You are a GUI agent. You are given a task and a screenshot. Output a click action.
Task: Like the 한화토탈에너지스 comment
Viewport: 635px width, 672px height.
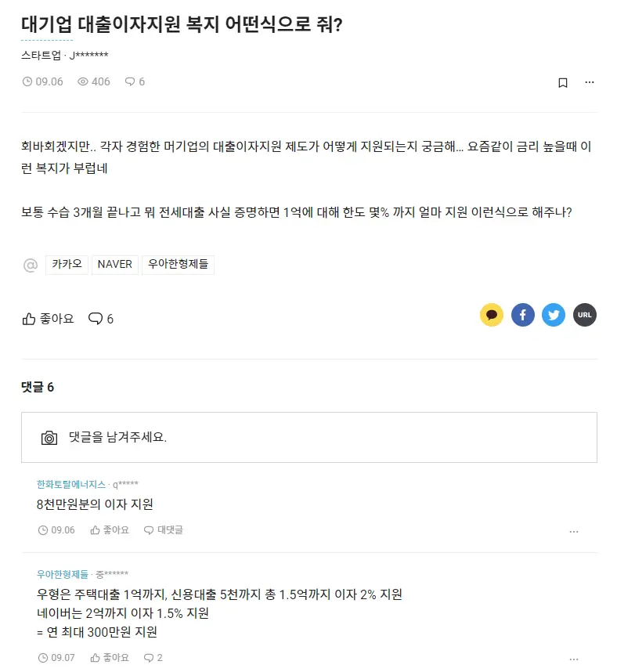click(110, 530)
